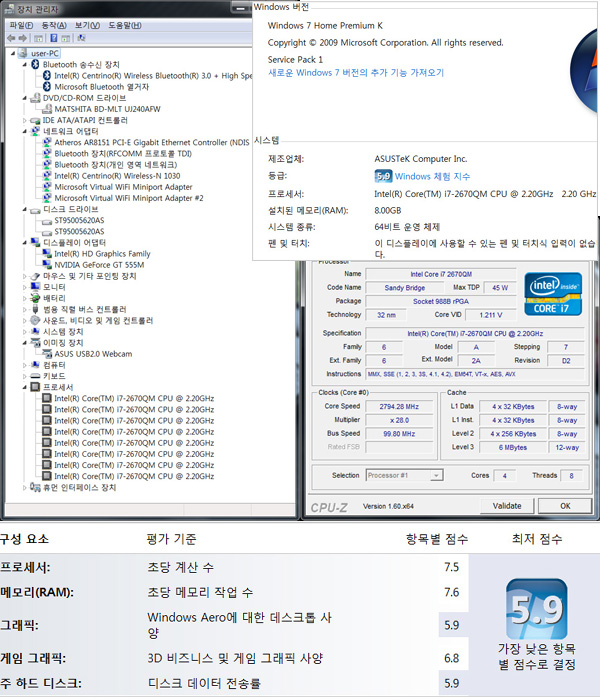Click the ASUSTeK Computer Inc. manufacturer value
Viewport: 600px width, 700px height.
421,159
